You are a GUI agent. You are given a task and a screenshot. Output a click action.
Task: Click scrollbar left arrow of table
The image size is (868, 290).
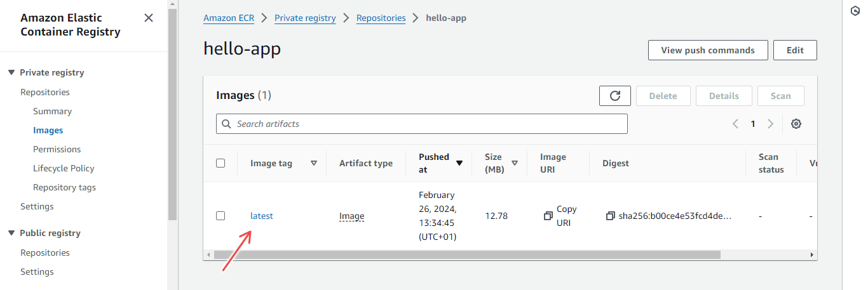pyautogui.click(x=208, y=254)
